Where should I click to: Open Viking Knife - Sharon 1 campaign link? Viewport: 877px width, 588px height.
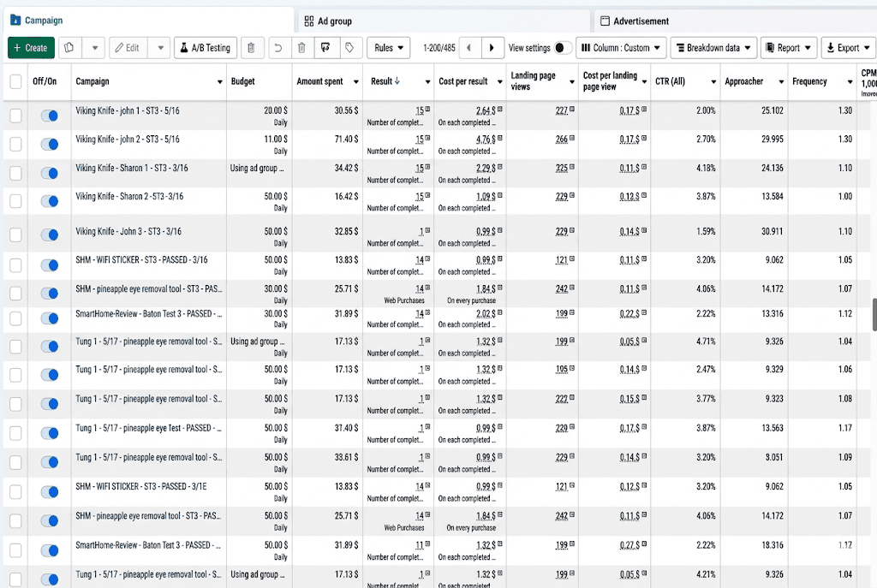131,168
